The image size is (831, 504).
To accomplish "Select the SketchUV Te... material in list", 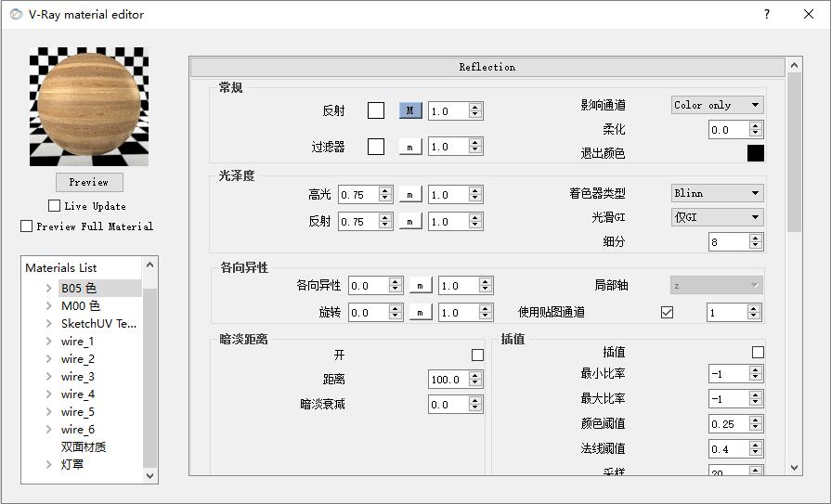I will point(98,324).
